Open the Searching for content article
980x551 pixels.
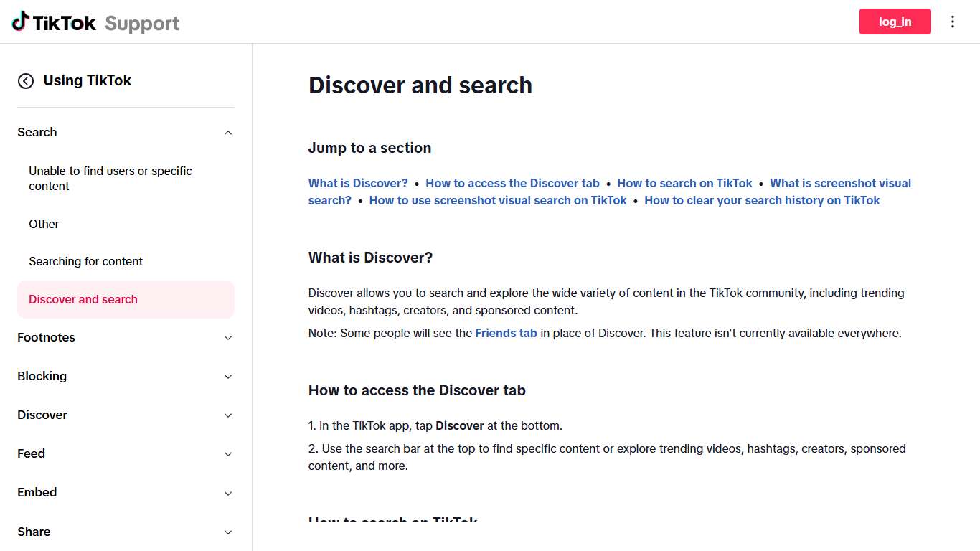(x=86, y=261)
